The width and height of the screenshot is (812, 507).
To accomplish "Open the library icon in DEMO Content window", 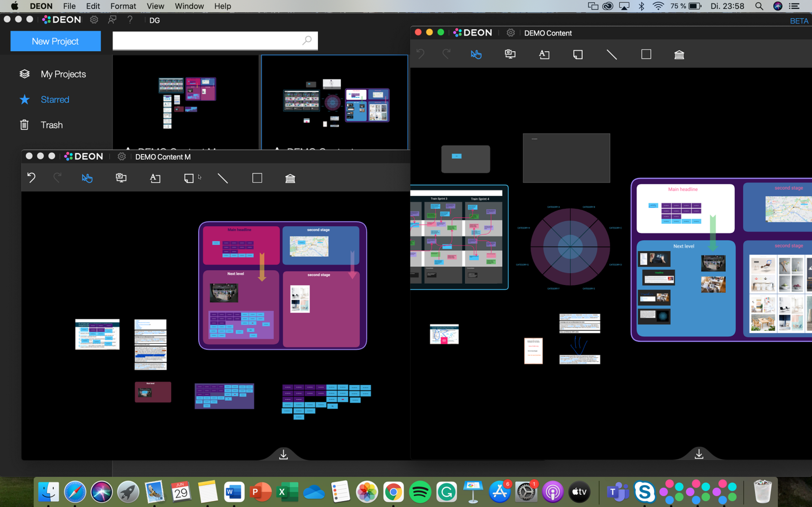I will pos(679,54).
